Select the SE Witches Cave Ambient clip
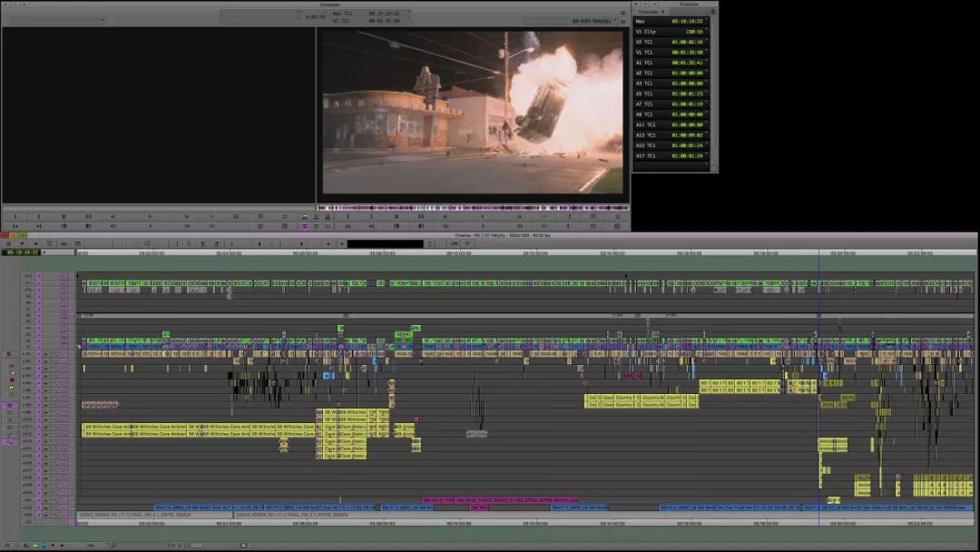 107,427
